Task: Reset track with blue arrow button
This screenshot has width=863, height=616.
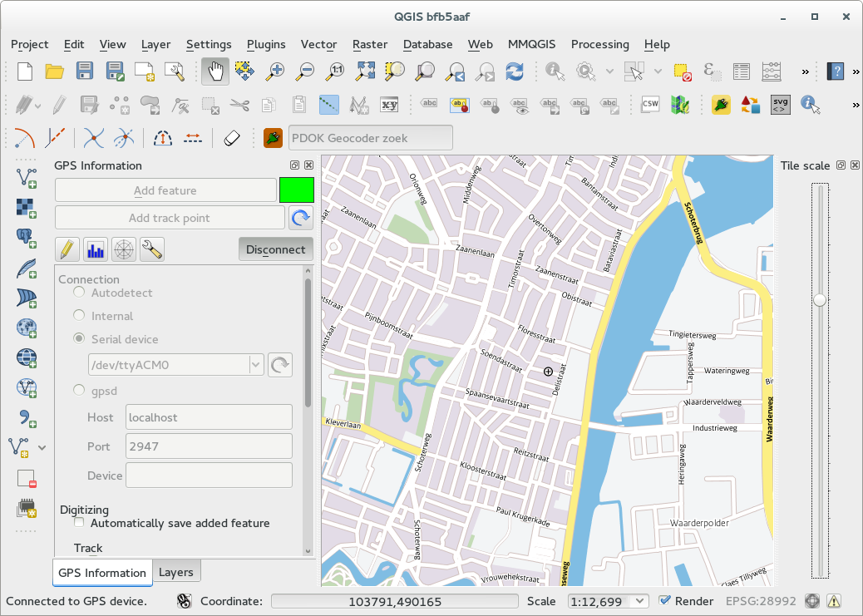Action: click(301, 218)
